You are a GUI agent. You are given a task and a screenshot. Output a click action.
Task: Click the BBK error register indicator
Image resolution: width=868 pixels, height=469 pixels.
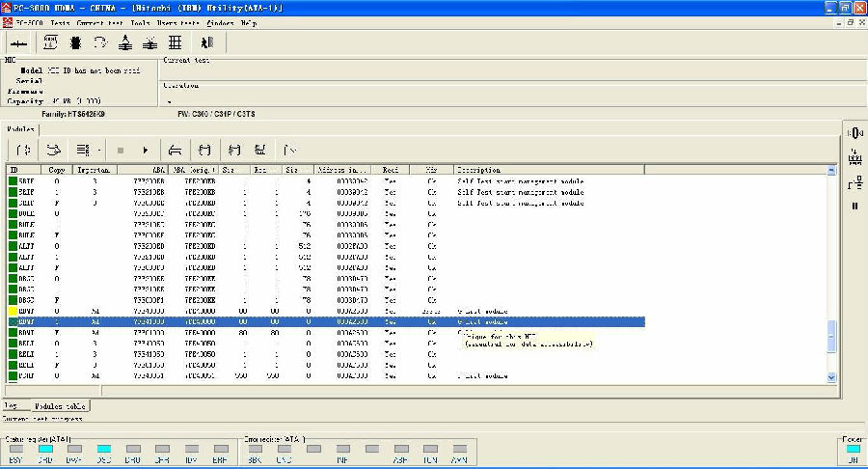[x=256, y=449]
